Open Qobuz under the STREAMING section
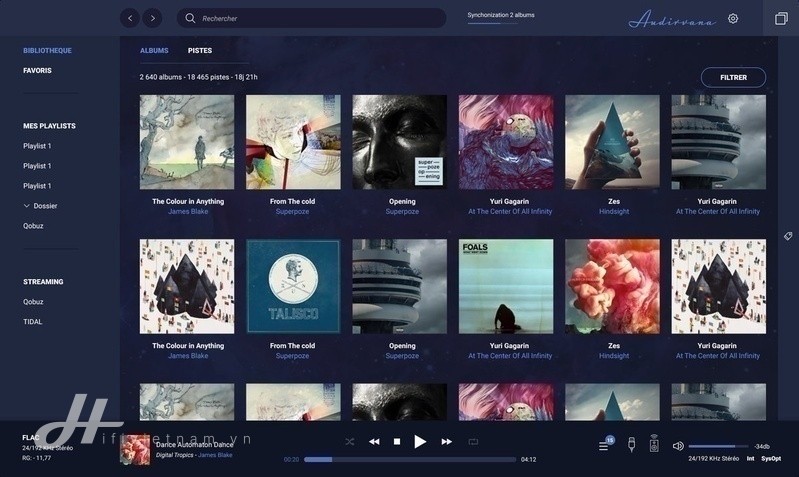 [33, 302]
